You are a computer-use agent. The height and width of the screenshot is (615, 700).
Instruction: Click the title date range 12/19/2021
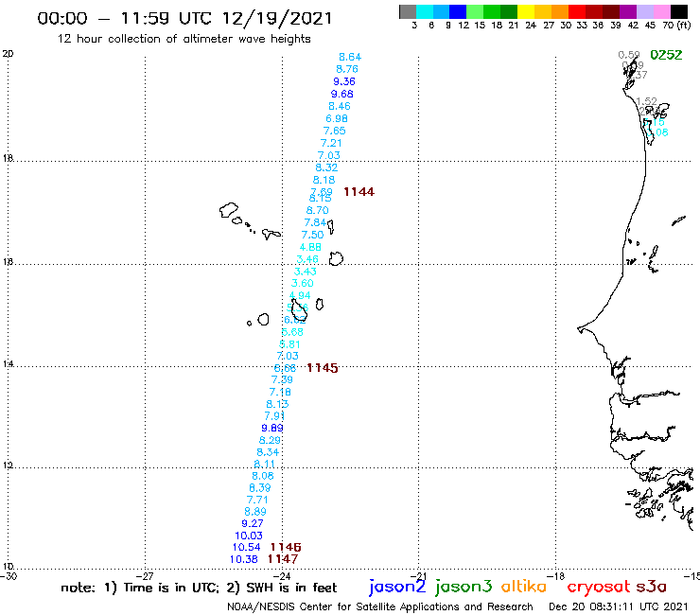coord(277,19)
